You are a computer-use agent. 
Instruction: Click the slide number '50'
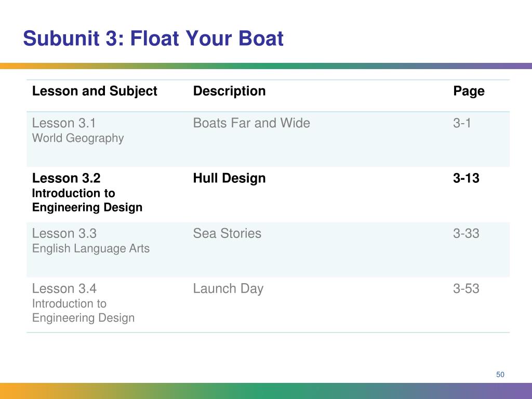point(500,375)
